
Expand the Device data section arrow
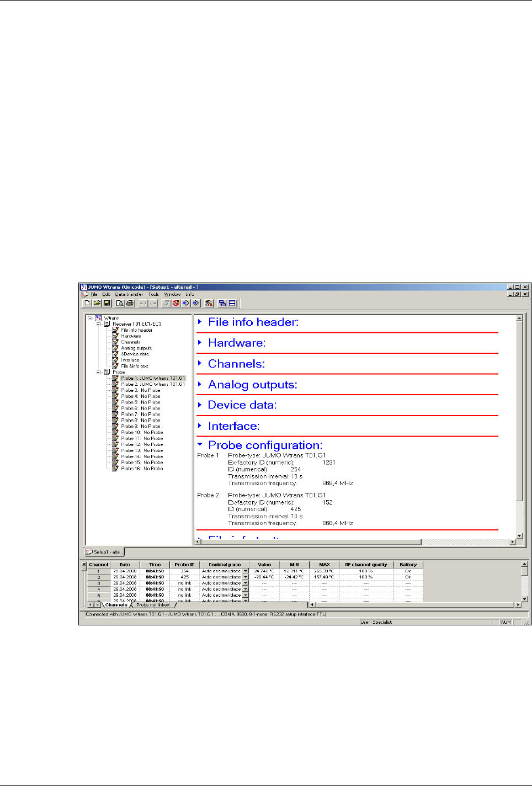[x=200, y=405]
